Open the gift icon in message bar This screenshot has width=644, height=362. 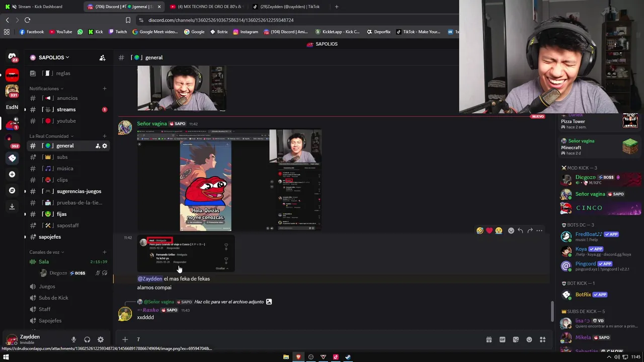(489, 340)
